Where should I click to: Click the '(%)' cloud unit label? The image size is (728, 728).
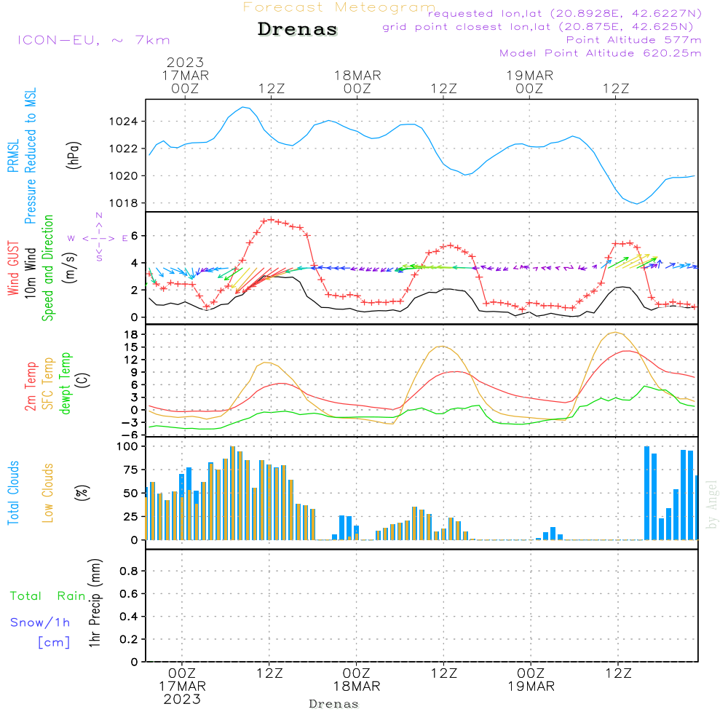pos(82,493)
